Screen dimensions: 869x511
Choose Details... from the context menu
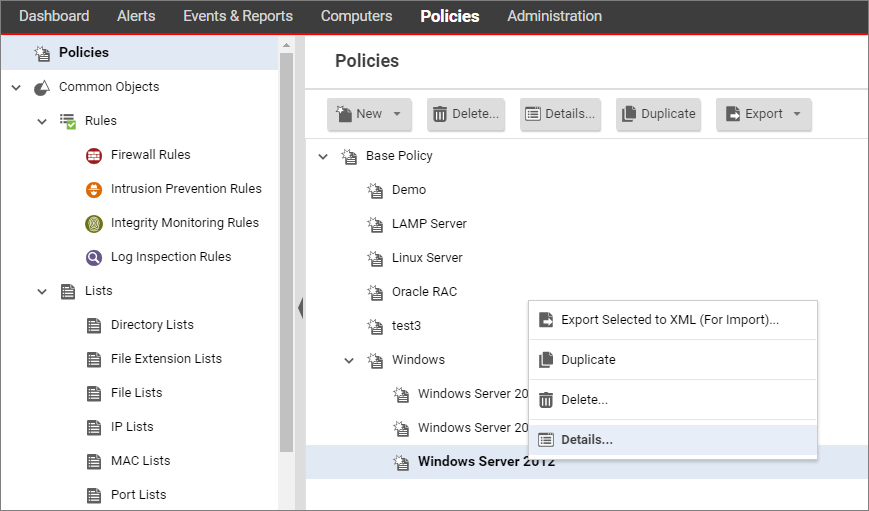(x=587, y=440)
